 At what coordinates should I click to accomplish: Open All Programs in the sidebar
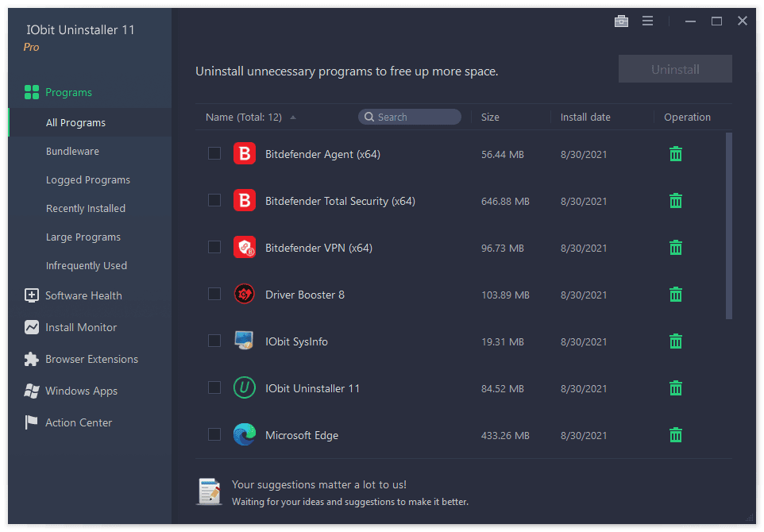(x=91, y=123)
